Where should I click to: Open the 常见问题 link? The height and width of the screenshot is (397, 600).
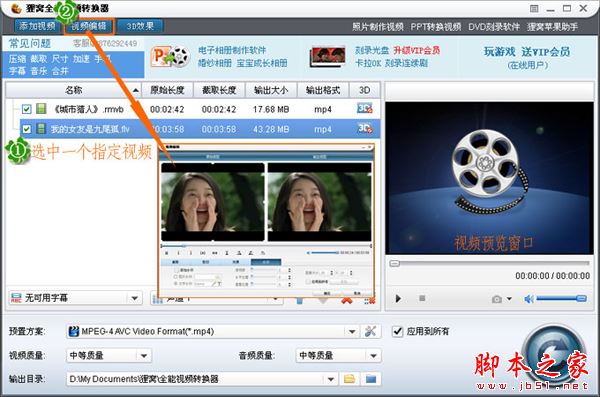pos(30,44)
